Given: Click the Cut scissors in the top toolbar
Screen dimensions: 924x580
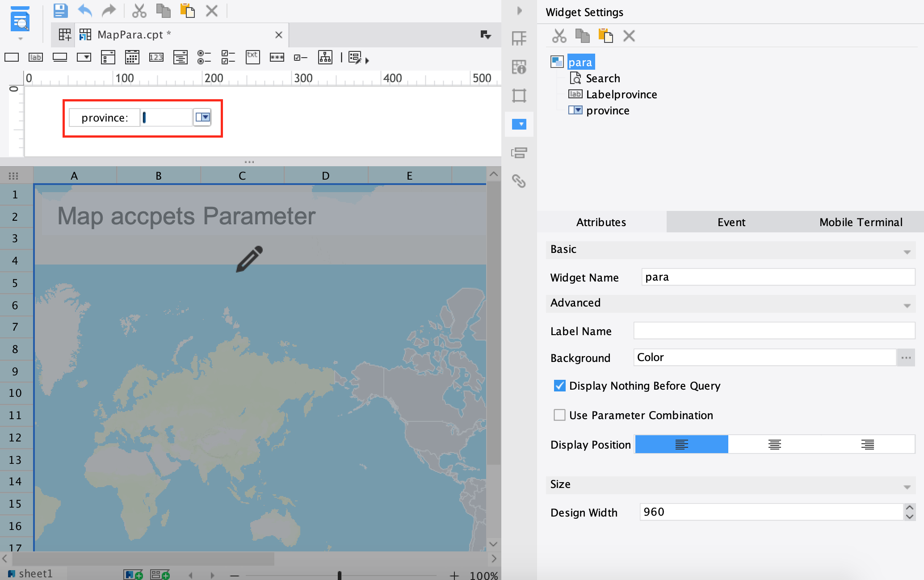Looking at the screenshot, I should coord(139,10).
